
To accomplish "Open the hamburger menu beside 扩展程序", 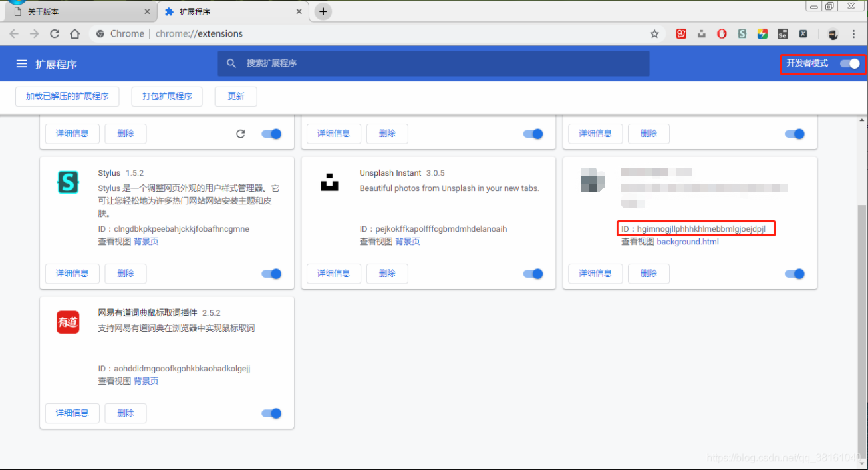I will 22,63.
